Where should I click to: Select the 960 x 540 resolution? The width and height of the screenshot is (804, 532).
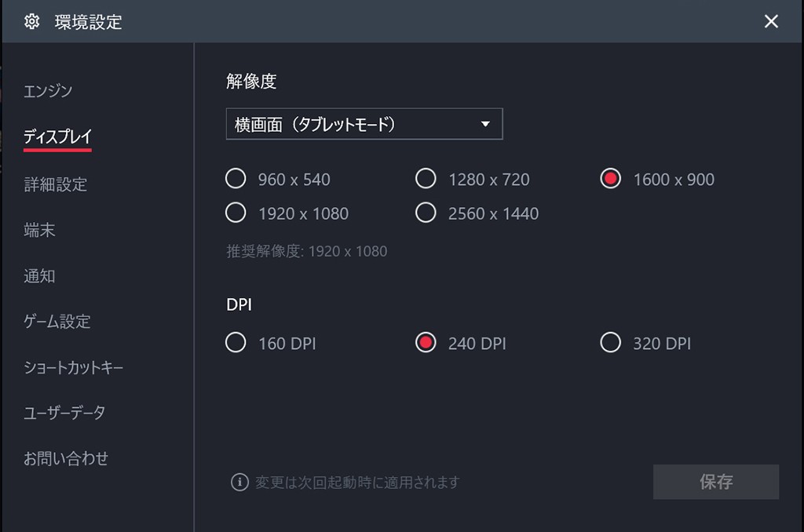(x=236, y=179)
